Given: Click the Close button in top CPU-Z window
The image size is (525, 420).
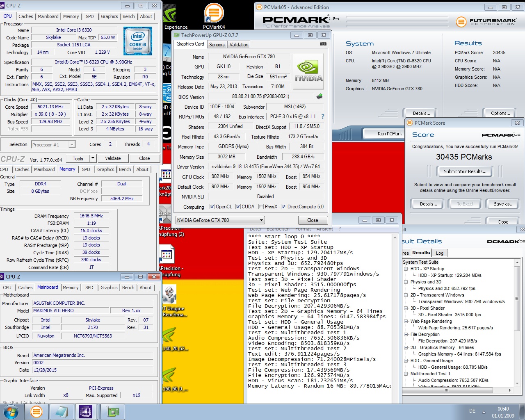Looking at the screenshot, I should coord(144,158).
